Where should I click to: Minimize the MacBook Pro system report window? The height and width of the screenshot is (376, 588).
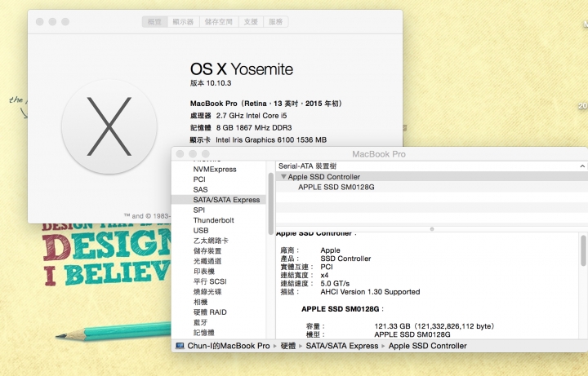[x=193, y=154]
